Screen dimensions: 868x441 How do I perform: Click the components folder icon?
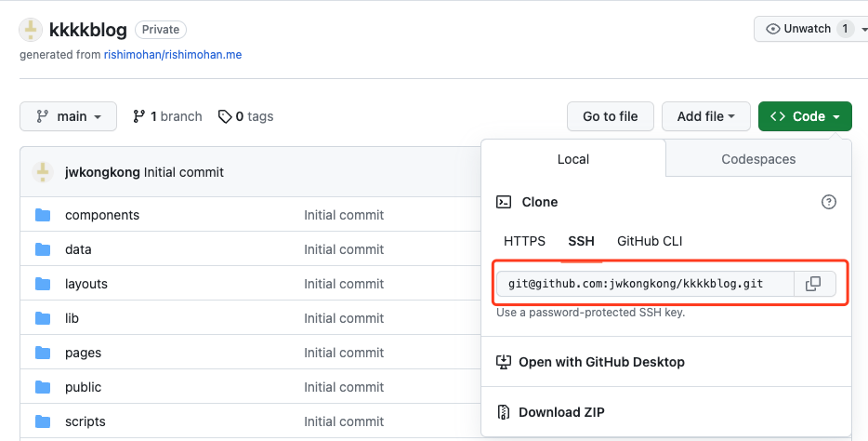click(x=43, y=215)
